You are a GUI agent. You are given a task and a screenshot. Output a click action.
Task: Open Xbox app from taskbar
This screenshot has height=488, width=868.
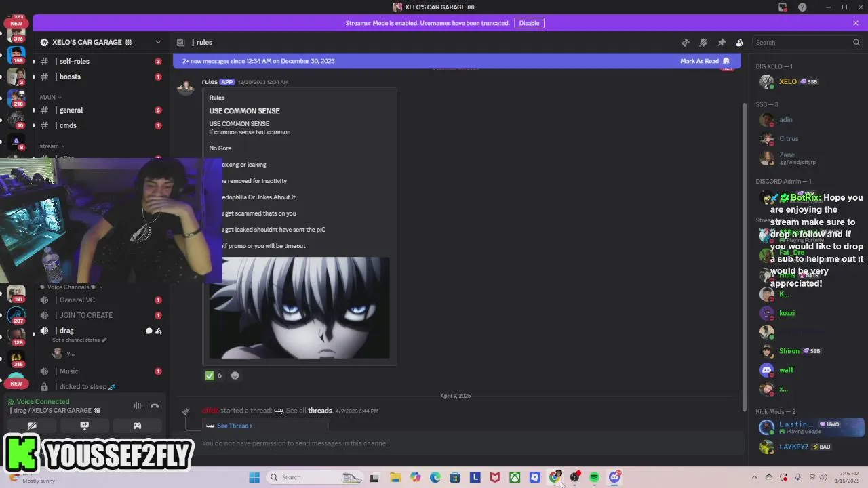pyautogui.click(x=515, y=477)
